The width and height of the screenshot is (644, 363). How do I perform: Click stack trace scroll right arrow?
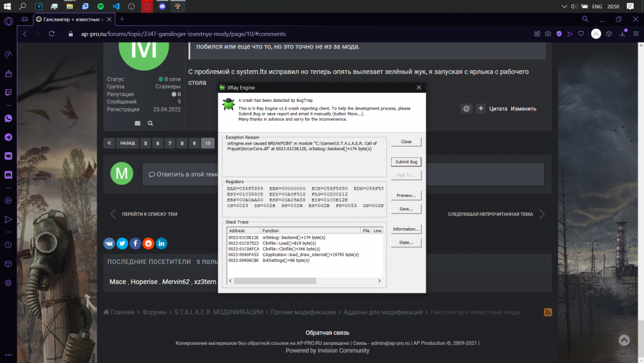click(x=379, y=280)
